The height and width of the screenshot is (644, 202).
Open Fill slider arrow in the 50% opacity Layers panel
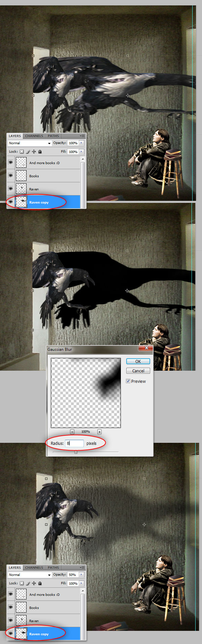click(x=81, y=584)
